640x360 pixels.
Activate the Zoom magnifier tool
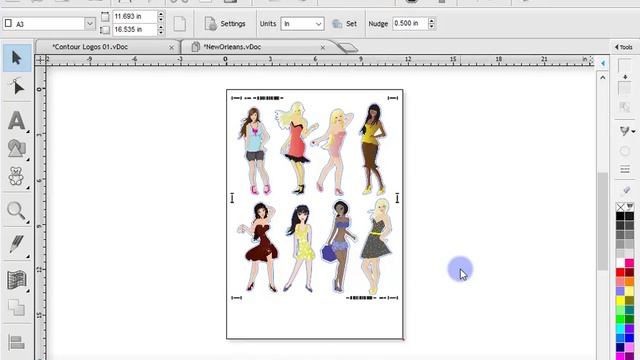[17, 211]
